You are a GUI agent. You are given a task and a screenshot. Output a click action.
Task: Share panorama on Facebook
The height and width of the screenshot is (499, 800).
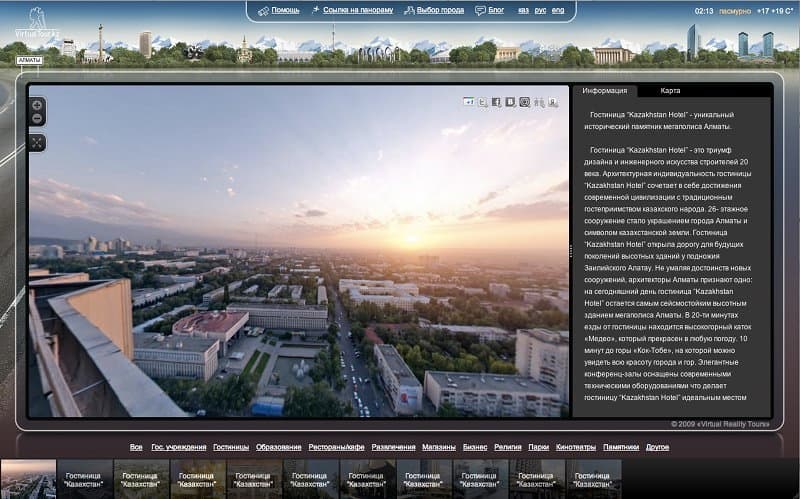coord(496,102)
